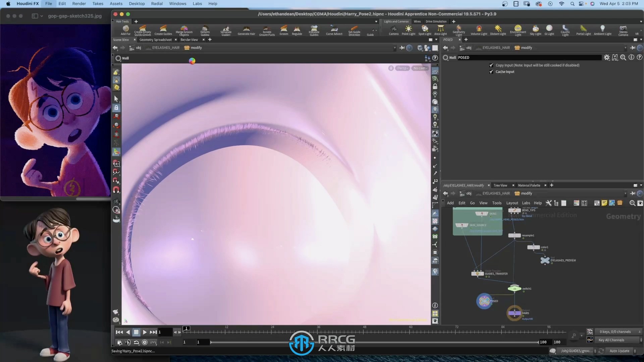Open the No cam camera dropdown
Screen dimensions: 644x362
[420, 68]
